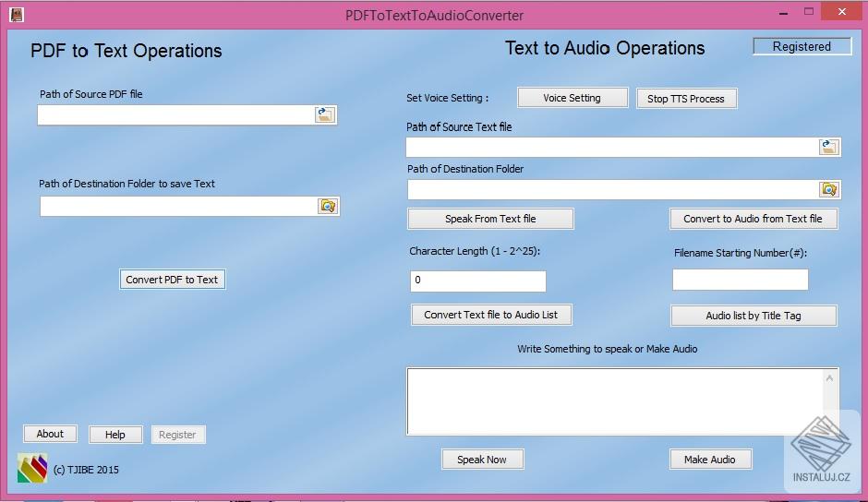
Task: Click the (c) TJIBE 2015 text
Action: pos(86,470)
